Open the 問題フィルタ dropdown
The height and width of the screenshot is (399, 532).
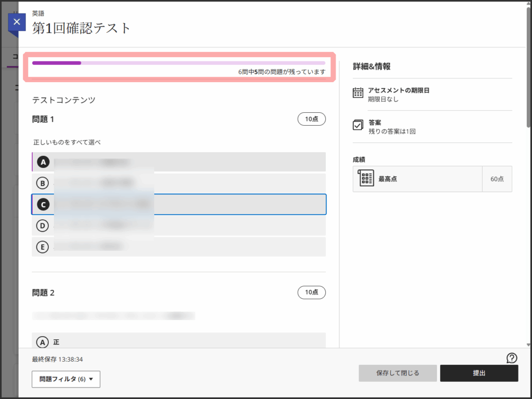point(66,379)
